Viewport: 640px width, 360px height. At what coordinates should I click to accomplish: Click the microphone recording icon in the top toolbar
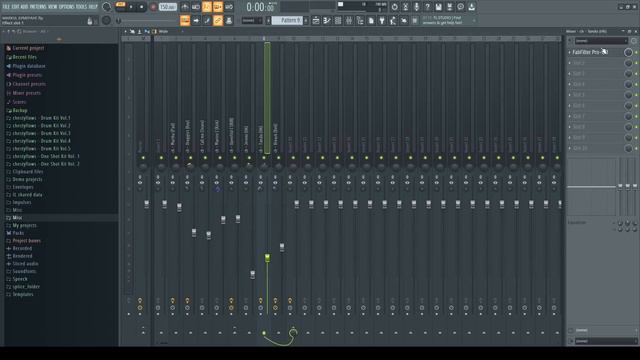click(416, 7)
